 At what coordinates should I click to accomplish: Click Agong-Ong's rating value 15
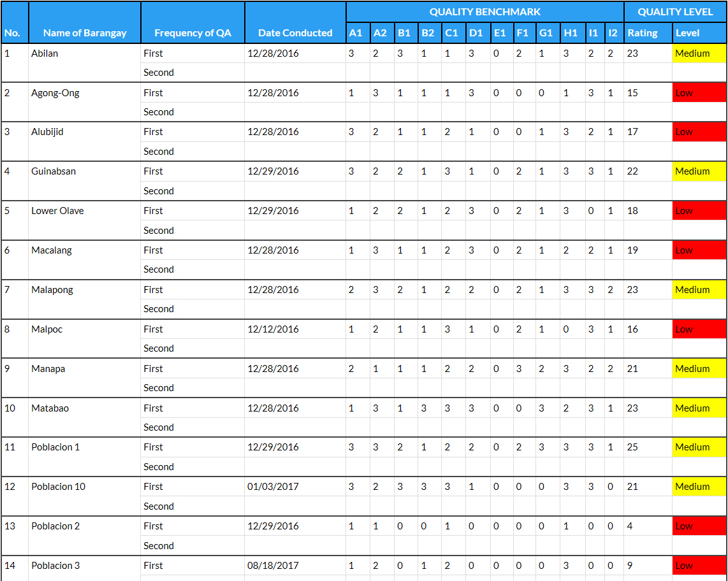click(x=632, y=93)
